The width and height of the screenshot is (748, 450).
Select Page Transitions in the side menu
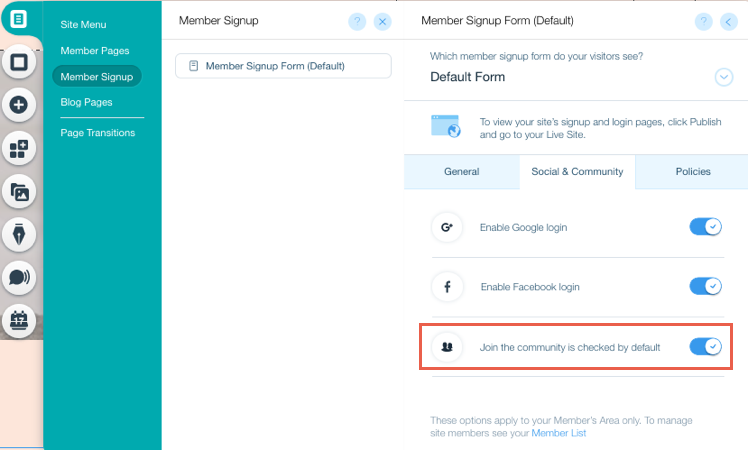pyautogui.click(x=98, y=133)
